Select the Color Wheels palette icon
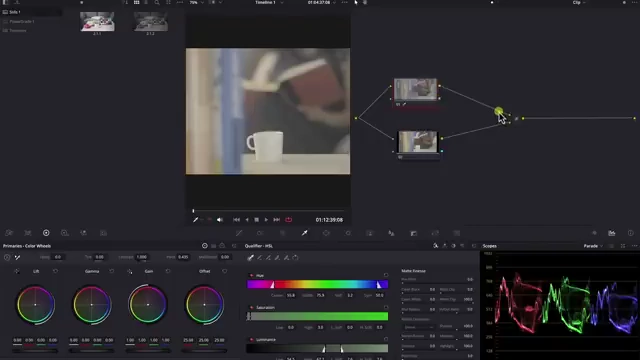Screen dimensions: 640x360 46,233
